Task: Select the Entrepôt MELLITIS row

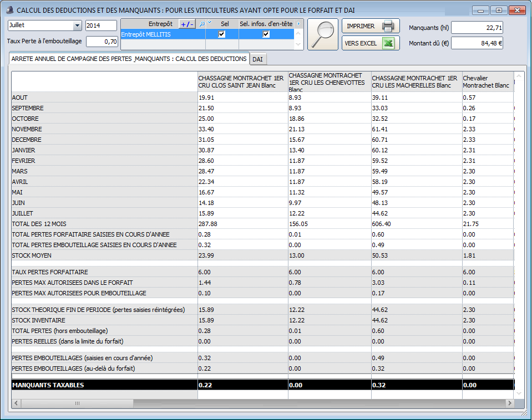Action: pos(207,34)
